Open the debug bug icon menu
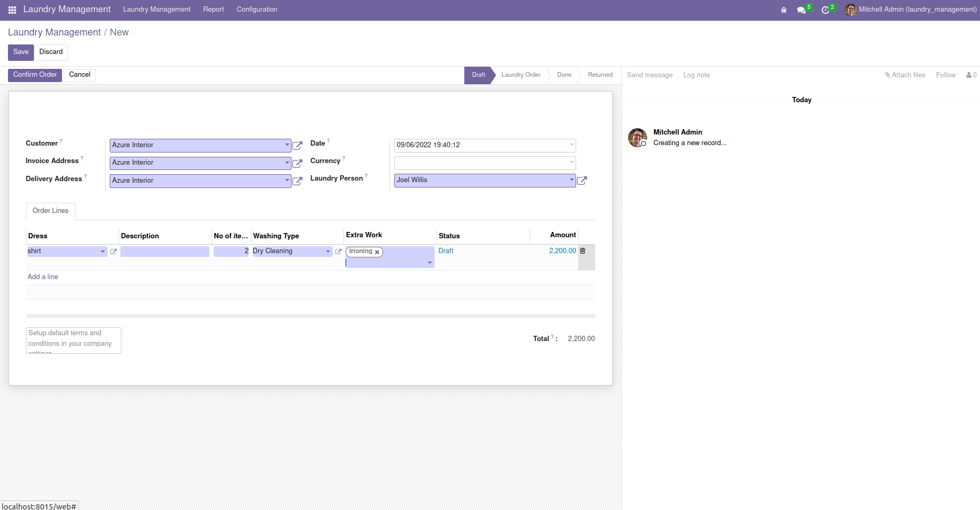 point(784,10)
